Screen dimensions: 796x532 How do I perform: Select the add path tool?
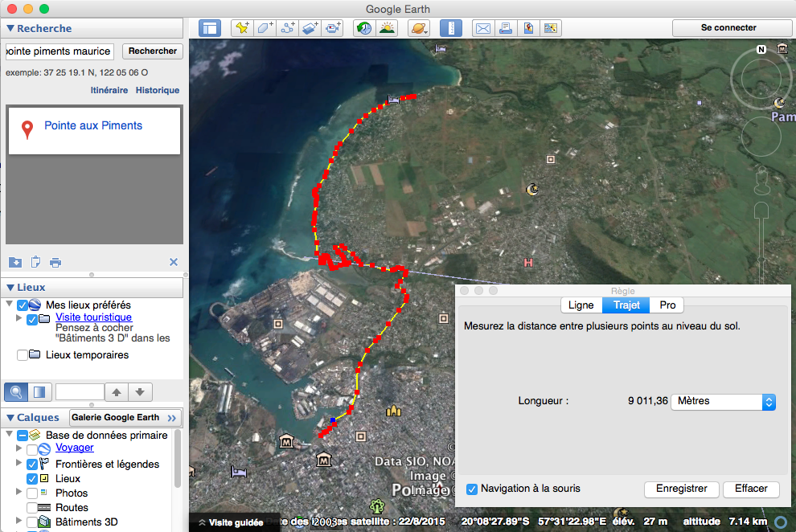287,27
